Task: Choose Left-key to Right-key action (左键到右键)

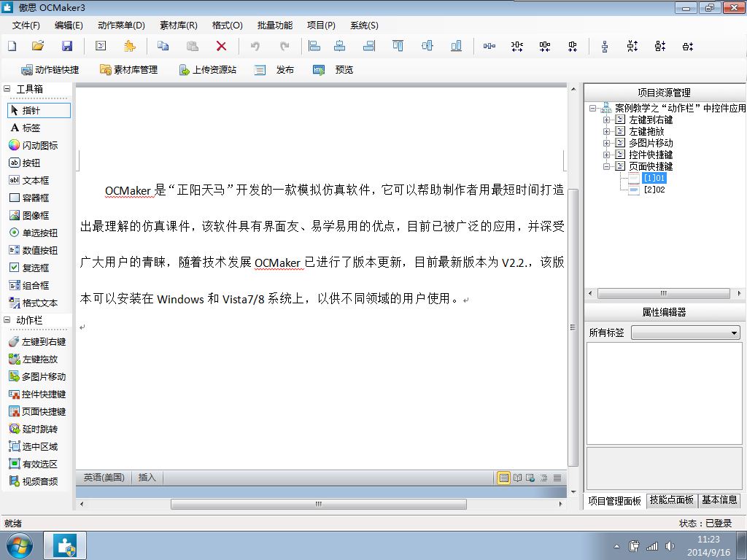Action: (37, 341)
